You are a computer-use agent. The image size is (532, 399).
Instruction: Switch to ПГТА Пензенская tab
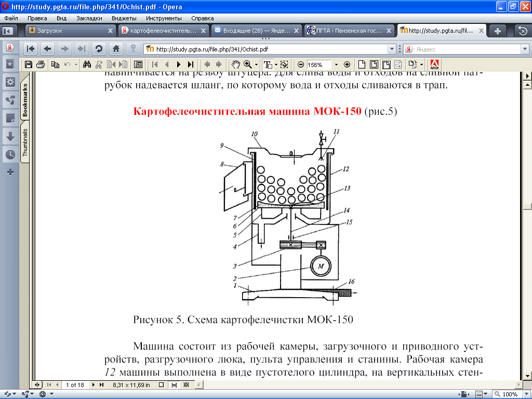[x=350, y=31]
